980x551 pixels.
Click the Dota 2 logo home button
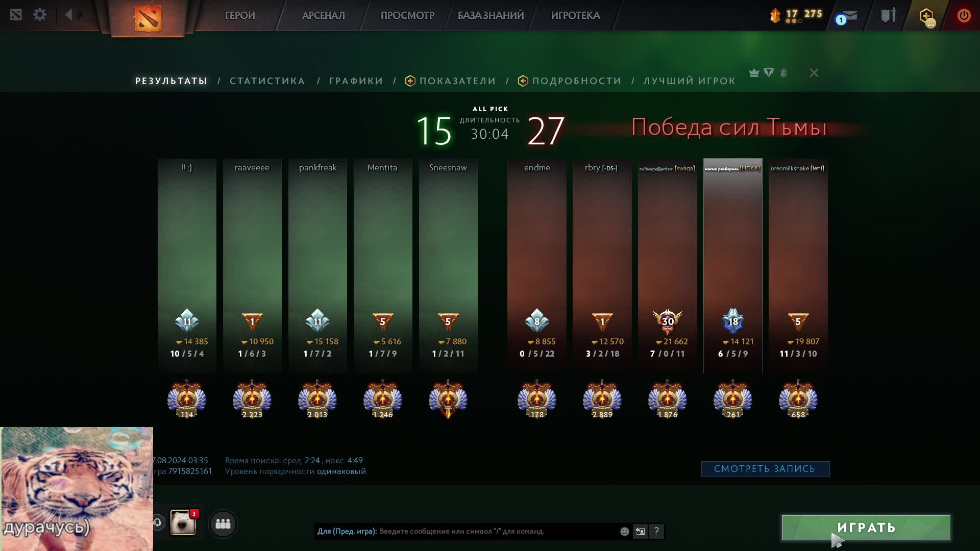coord(148,18)
